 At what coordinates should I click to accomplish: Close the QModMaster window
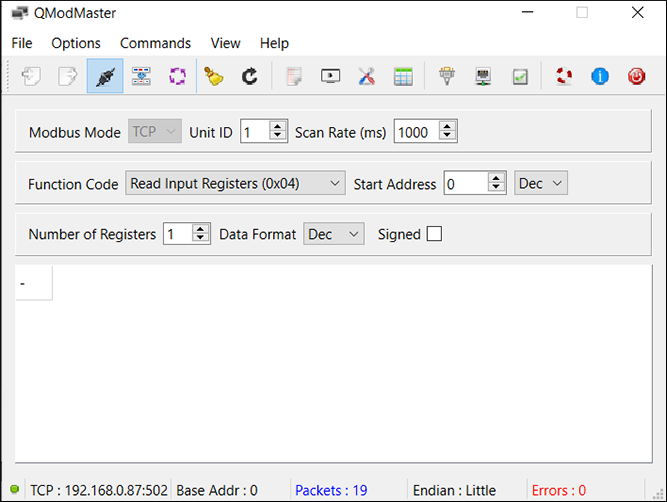638,12
